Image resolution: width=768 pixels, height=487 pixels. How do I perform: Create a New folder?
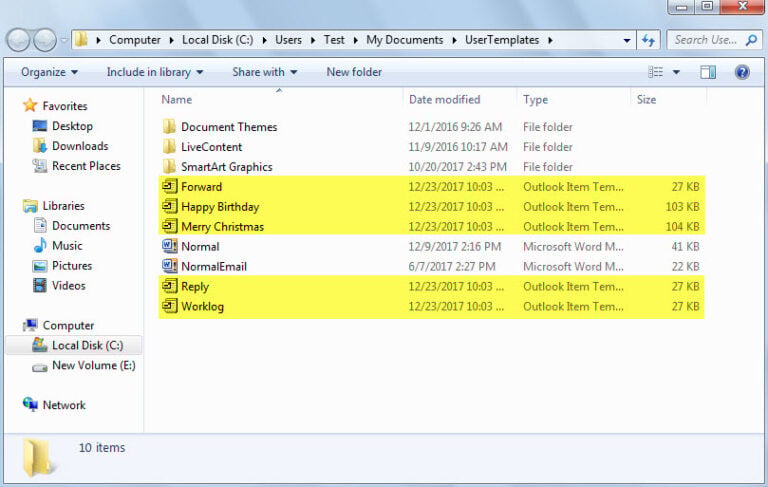(354, 72)
